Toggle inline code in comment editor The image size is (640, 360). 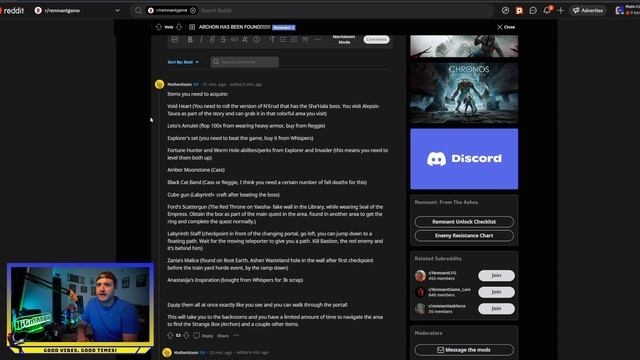coord(234,40)
